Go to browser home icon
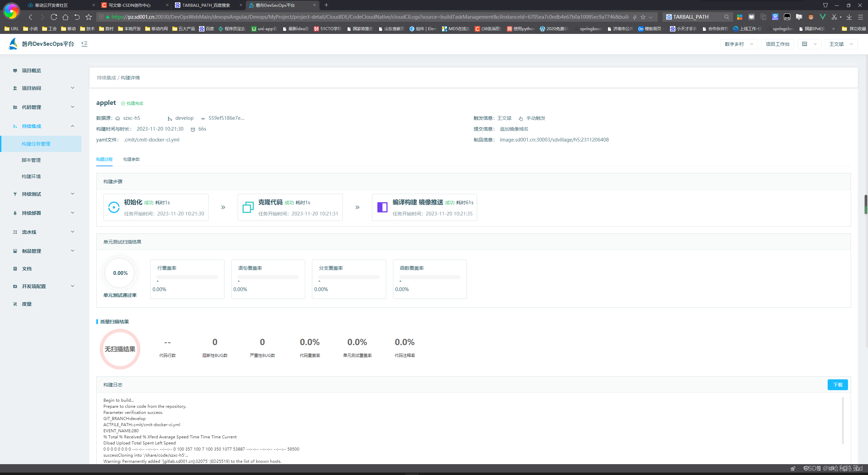 click(65, 17)
